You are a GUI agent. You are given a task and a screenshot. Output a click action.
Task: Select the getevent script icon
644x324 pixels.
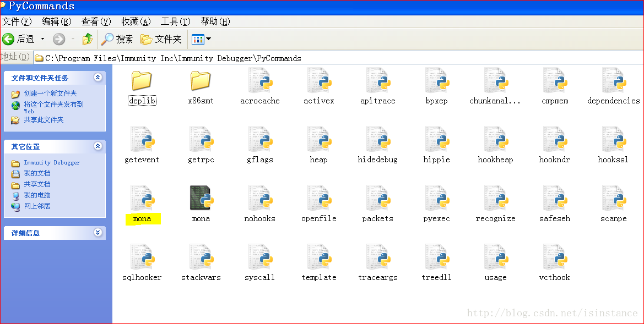(x=142, y=139)
